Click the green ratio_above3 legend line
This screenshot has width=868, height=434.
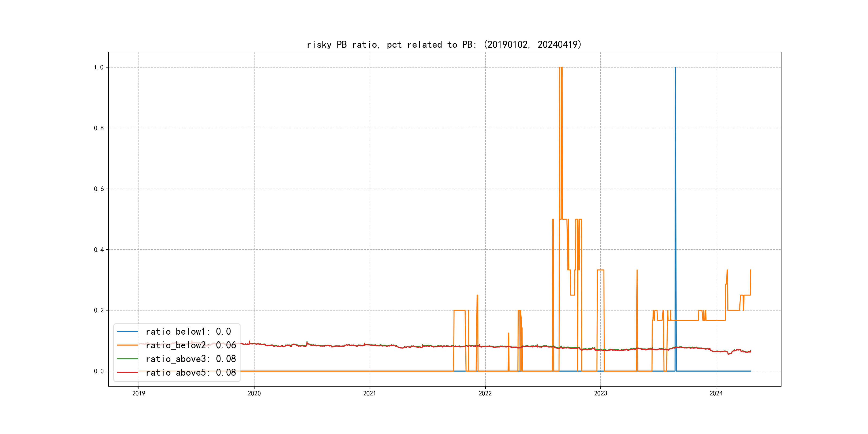pos(127,359)
